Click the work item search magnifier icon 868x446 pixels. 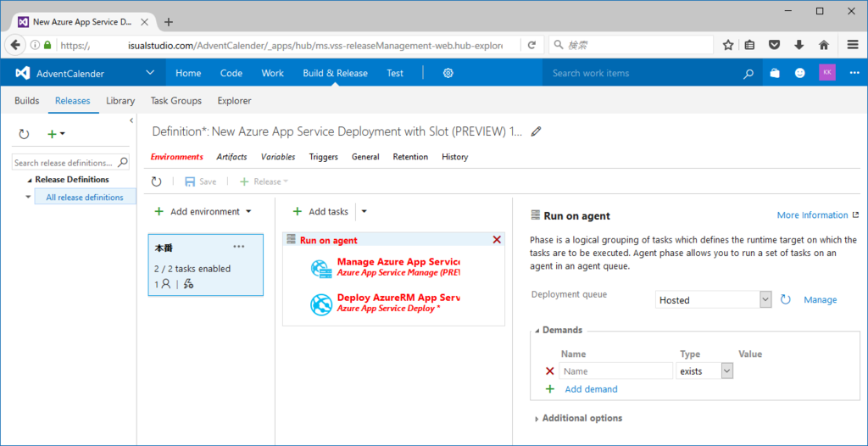pyautogui.click(x=748, y=73)
